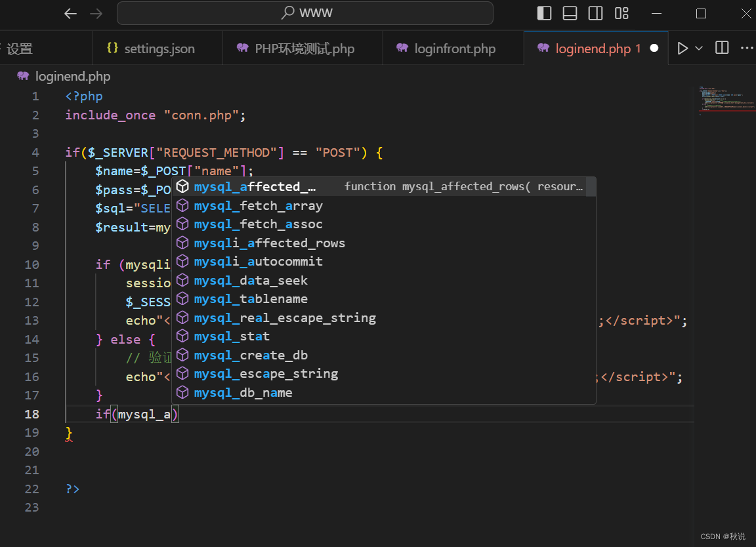This screenshot has width=756, height=547.
Task: Click mysql_a text on line 18
Action: tap(144, 414)
